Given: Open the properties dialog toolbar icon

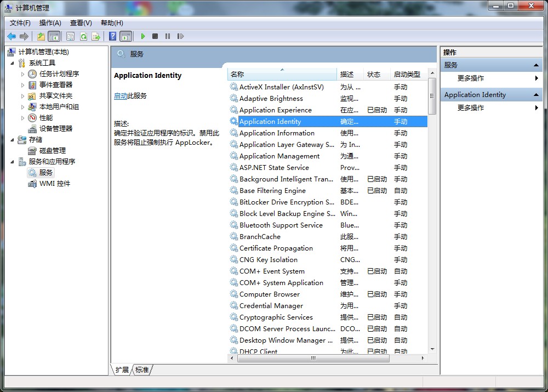Looking at the screenshot, I should coord(70,36).
